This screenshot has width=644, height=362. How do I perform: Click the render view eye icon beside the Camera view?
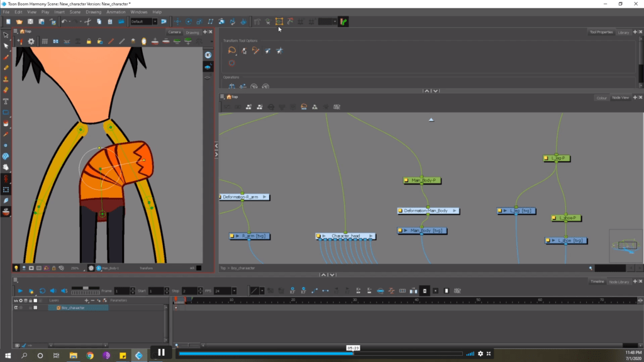coord(208,55)
